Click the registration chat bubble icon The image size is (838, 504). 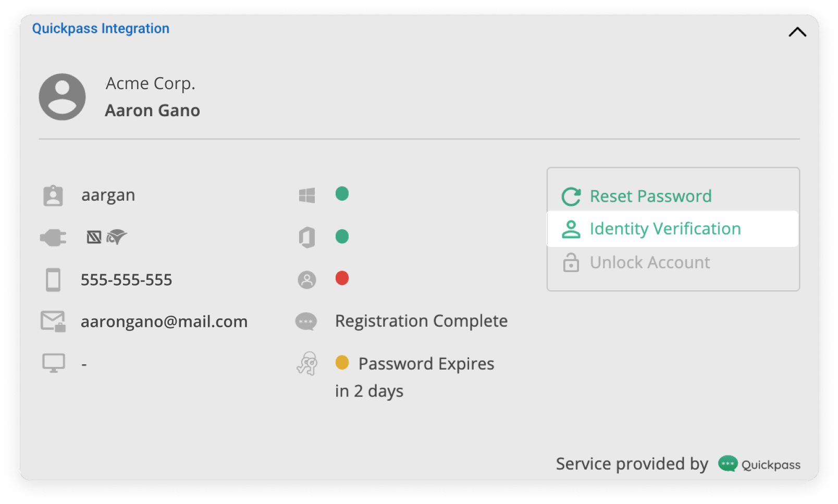pos(306,322)
